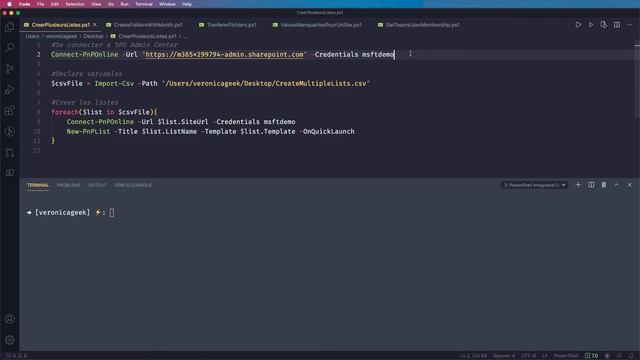Click line number 2 in the gutter
Screen dimensions: 640x360
(38, 54)
